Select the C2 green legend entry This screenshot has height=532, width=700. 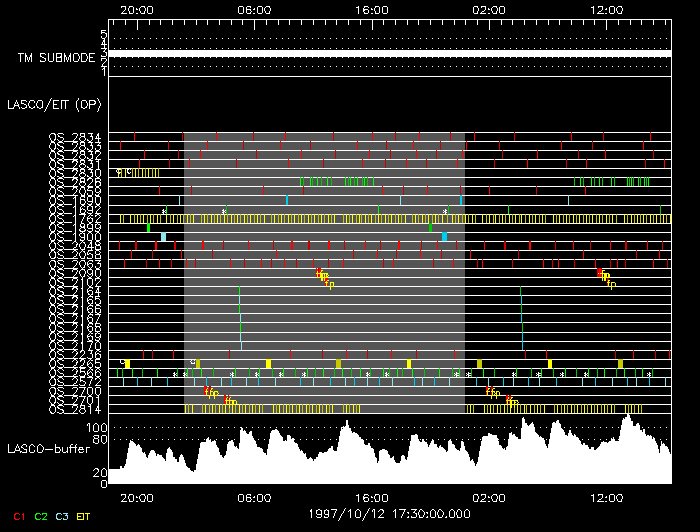40,516
